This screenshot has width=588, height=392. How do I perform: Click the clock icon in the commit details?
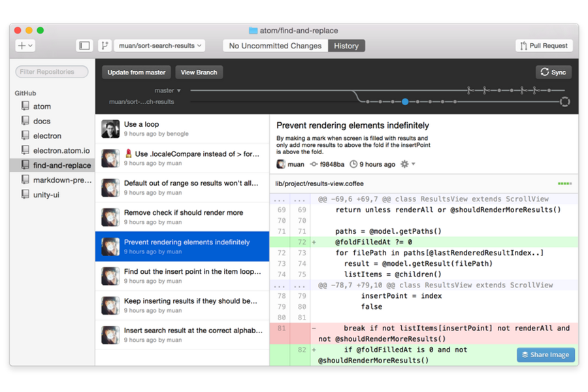tap(353, 164)
